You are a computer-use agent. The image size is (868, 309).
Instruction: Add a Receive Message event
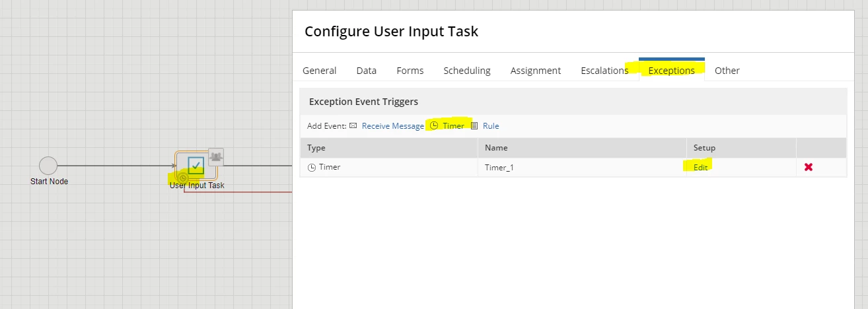point(393,126)
